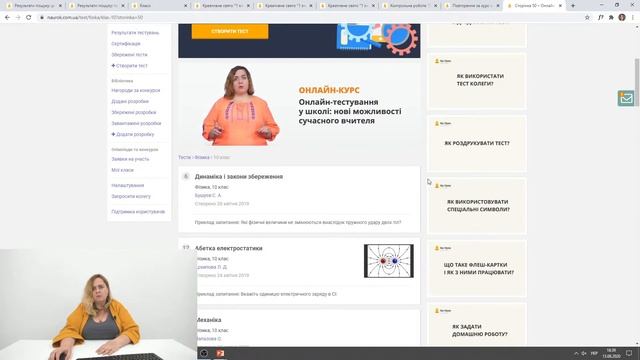Open the browser extensions puzzle icon
Screen dimensions: 640x360
[x=611, y=18]
